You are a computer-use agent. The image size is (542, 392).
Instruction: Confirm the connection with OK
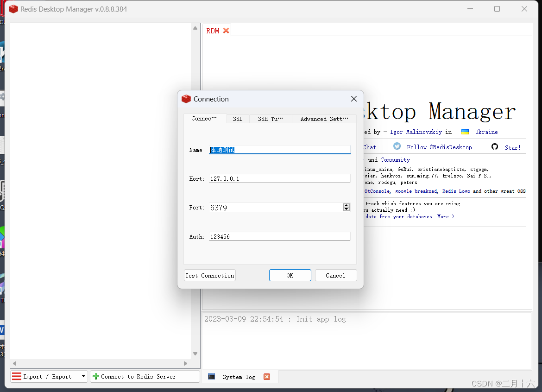click(x=290, y=276)
